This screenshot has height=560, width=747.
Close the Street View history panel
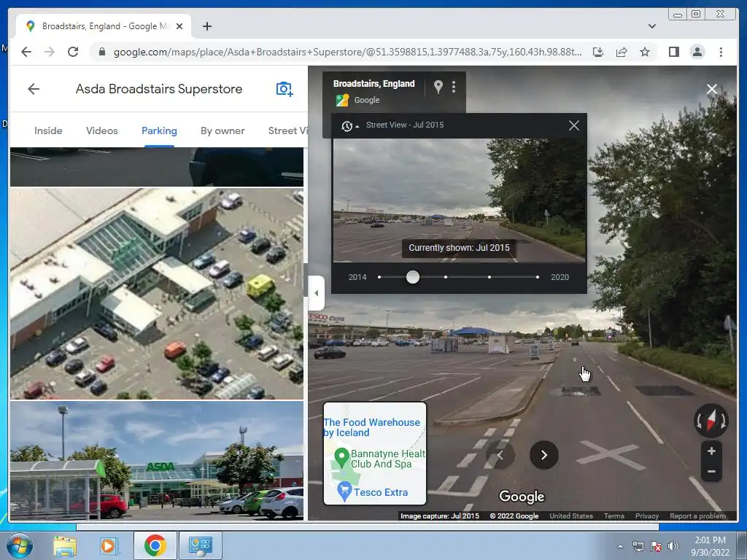(574, 125)
